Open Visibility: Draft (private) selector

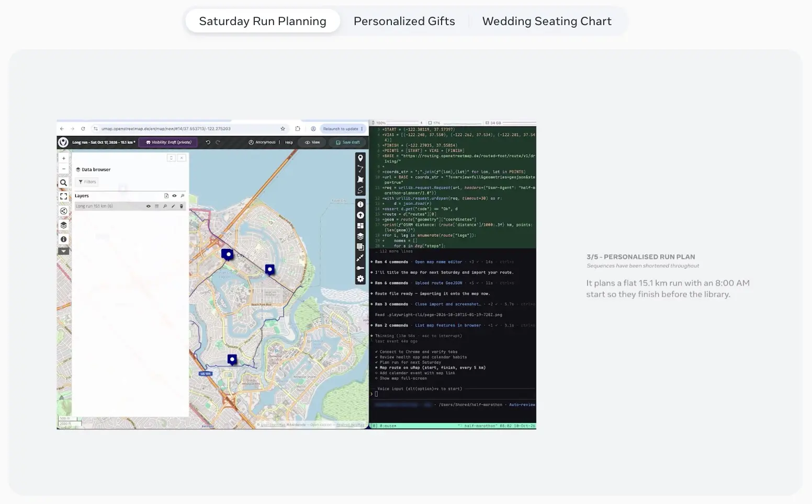[168, 142]
